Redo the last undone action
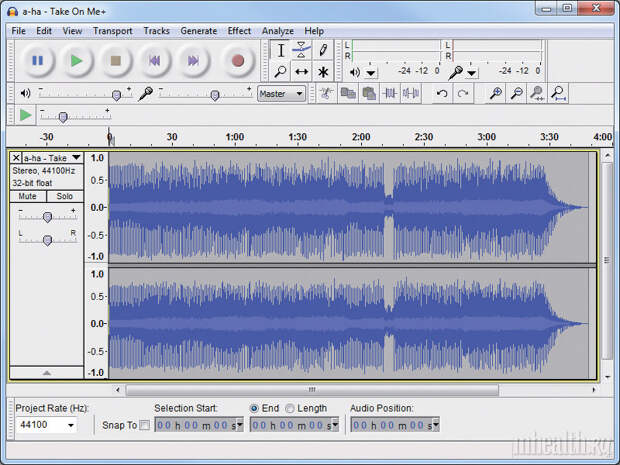The image size is (620, 465). pos(463,93)
